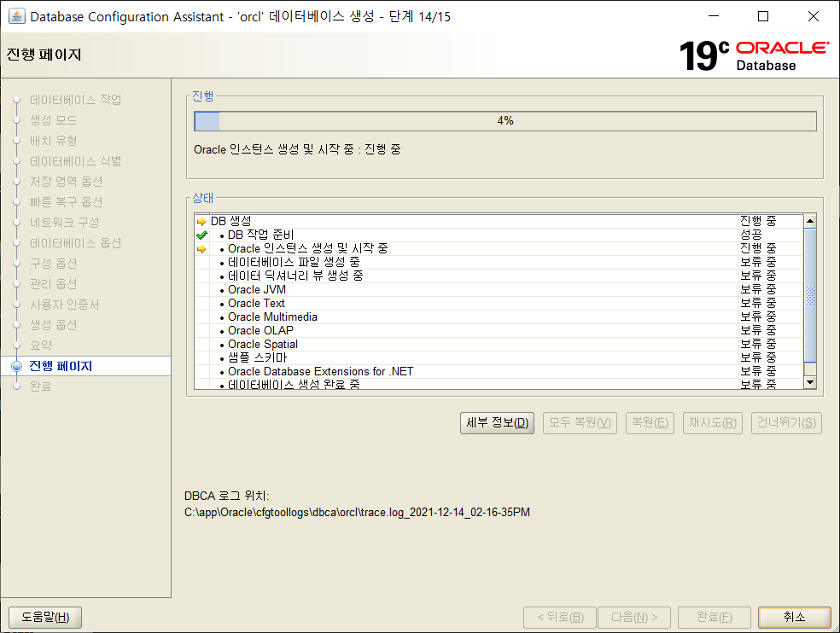This screenshot has height=633, width=840.
Task: Select the Oracle Text row
Action: click(x=499, y=303)
